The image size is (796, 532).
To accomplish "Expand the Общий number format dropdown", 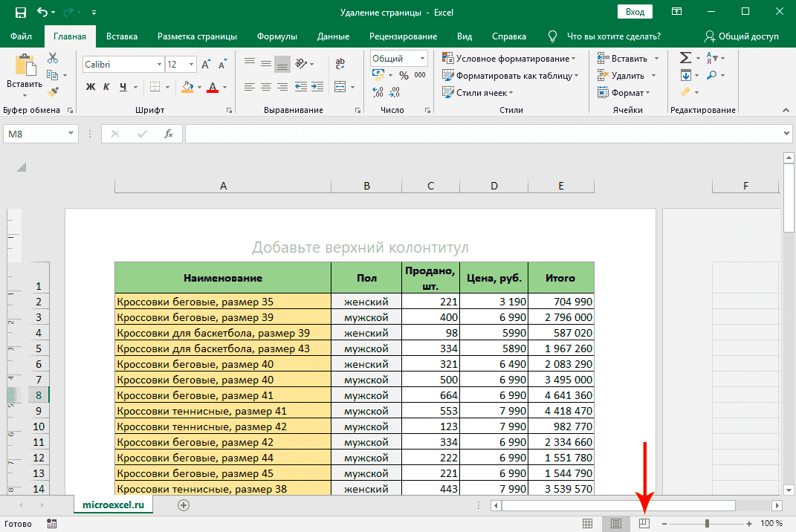I will click(422, 59).
